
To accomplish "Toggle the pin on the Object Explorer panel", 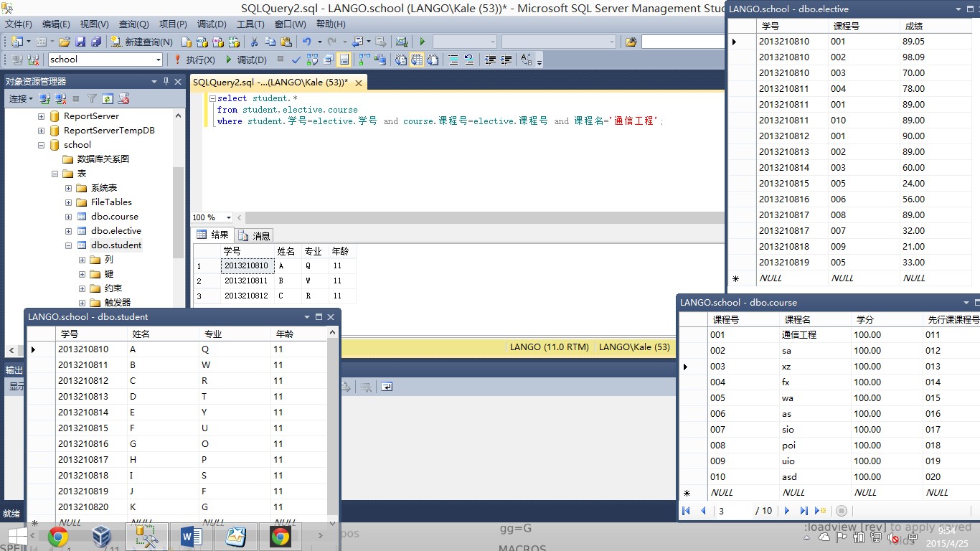I will click(166, 81).
